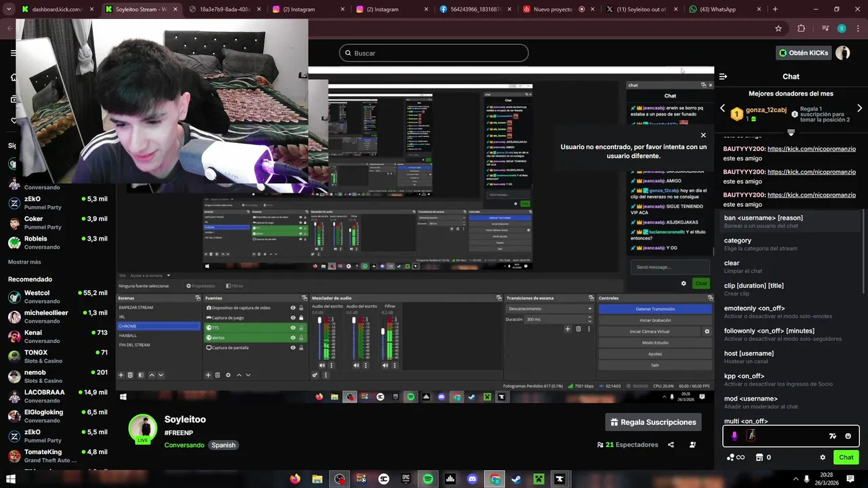Select the followonly <on_off> command
This screenshot has height=488, width=868.
[x=791, y=334]
